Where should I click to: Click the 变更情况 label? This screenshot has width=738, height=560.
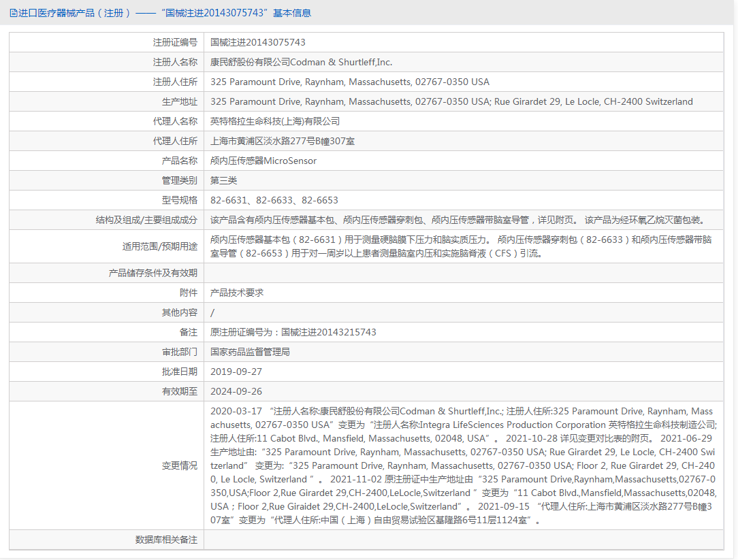click(179, 465)
